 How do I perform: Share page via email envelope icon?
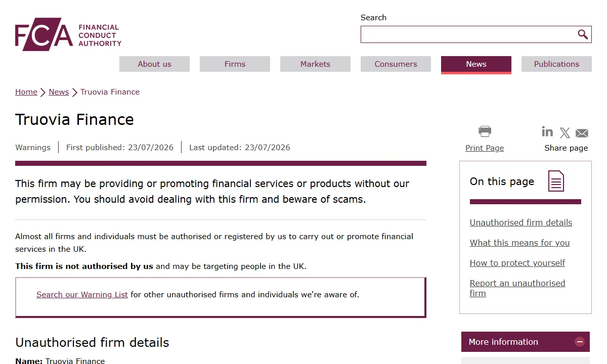click(x=582, y=133)
